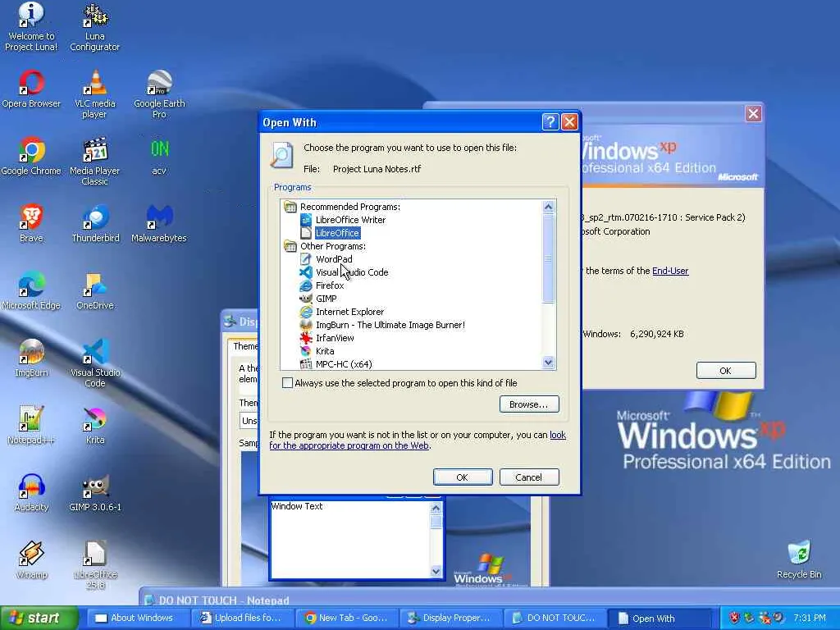Open Krita desktop shortcut
The width and height of the screenshot is (840, 630).
click(95, 426)
